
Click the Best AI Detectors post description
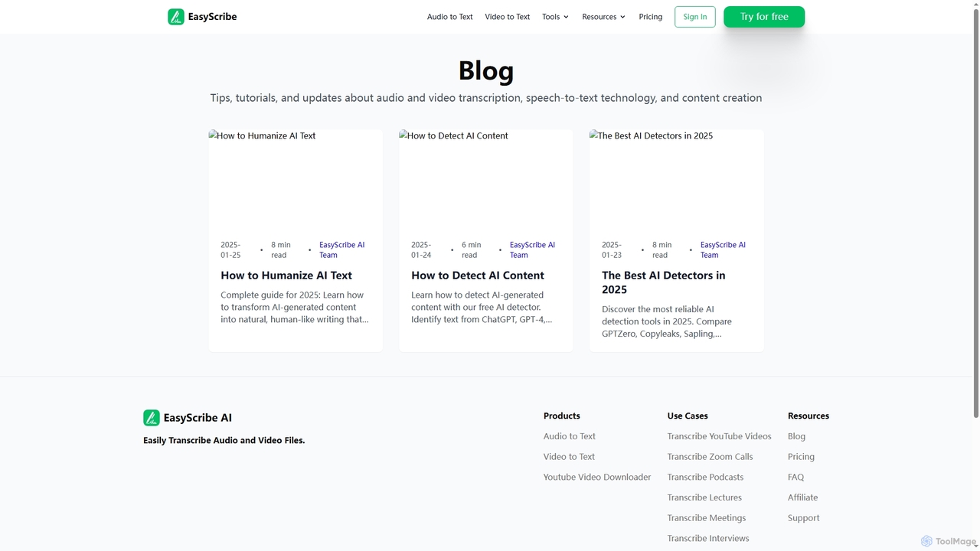pos(667,321)
